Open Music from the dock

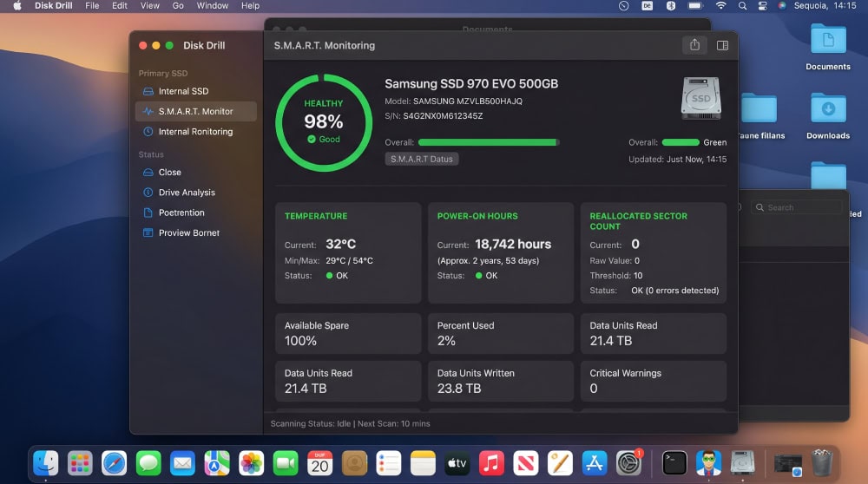point(491,463)
